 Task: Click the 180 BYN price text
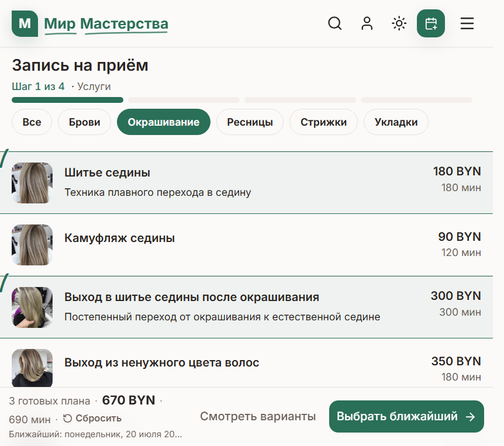457,171
